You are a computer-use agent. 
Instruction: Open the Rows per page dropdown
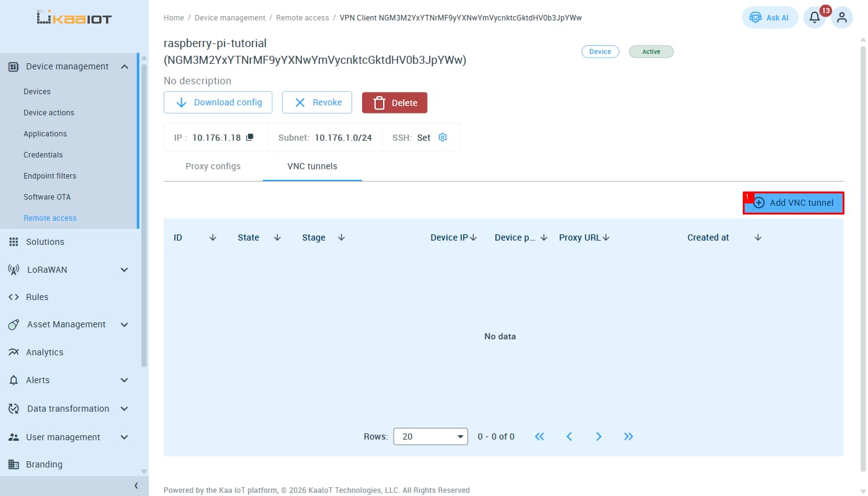(x=431, y=436)
